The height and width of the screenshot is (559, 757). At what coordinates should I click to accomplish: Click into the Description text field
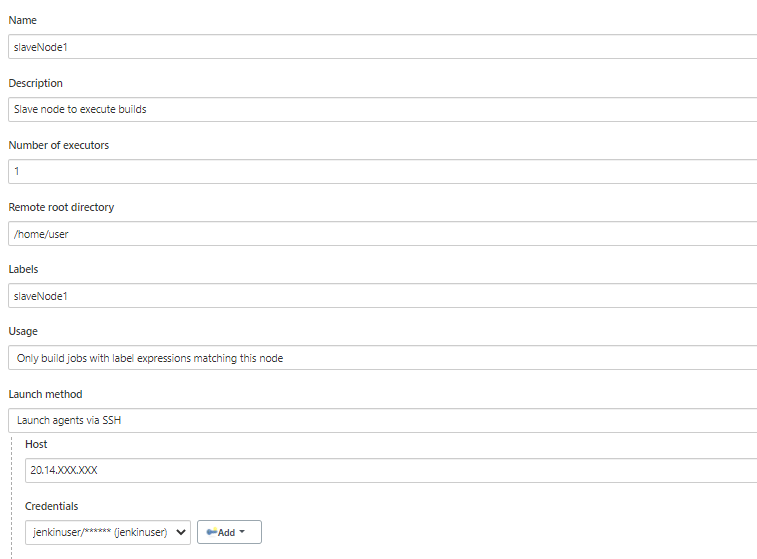(x=382, y=109)
